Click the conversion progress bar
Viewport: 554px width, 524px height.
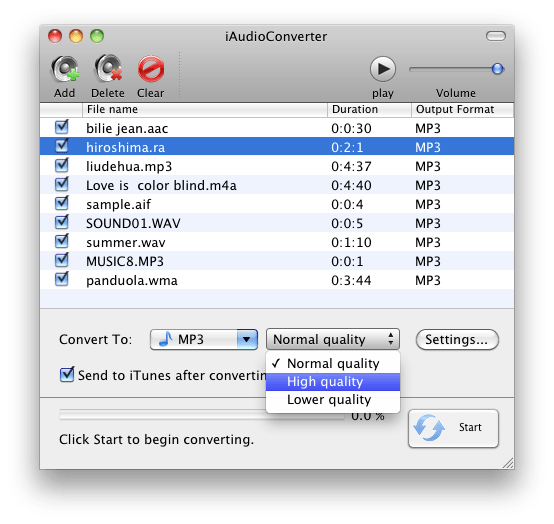202,415
